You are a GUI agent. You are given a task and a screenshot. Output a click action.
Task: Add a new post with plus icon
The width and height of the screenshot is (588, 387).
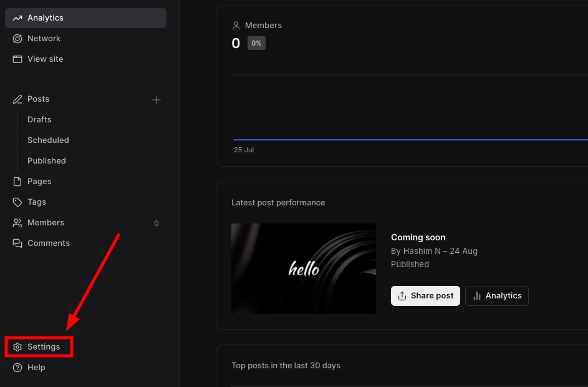pyautogui.click(x=157, y=100)
